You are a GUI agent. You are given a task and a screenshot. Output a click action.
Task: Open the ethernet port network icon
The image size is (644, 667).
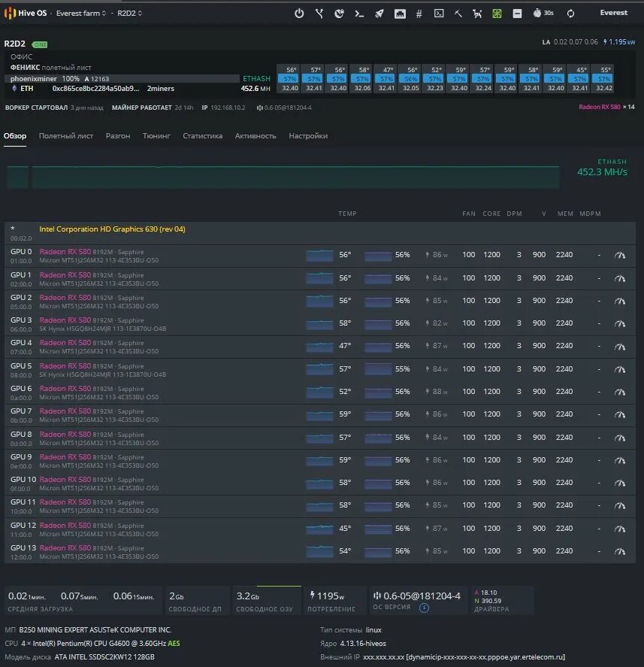400,14
